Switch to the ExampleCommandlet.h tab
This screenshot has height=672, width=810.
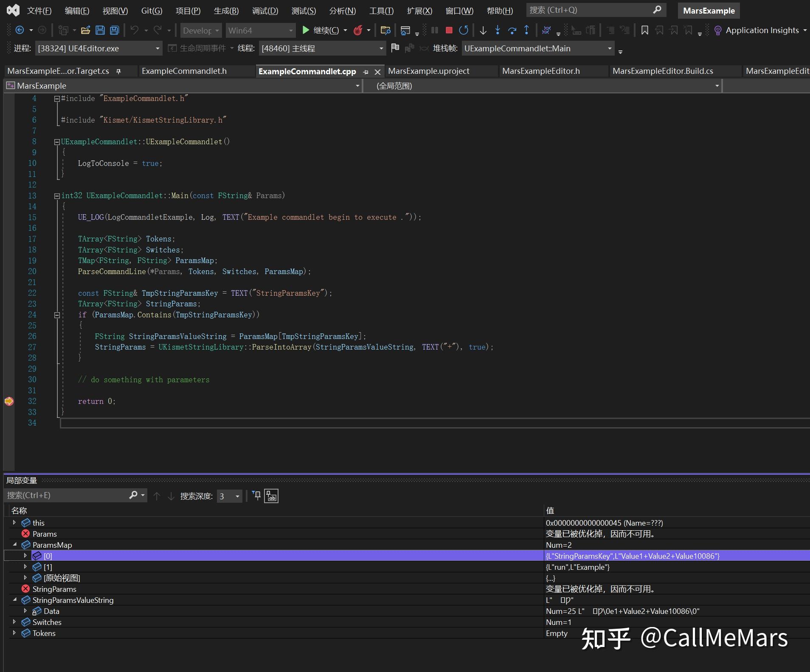(x=184, y=71)
